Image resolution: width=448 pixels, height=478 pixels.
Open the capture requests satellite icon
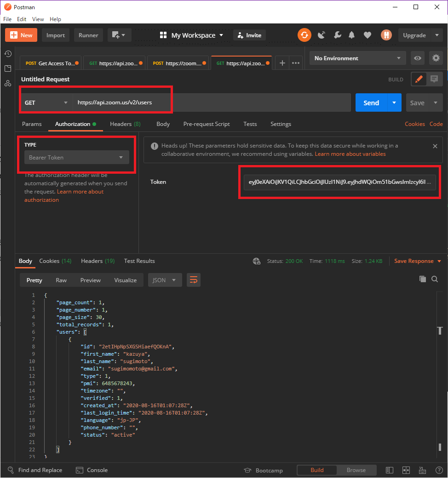click(322, 35)
